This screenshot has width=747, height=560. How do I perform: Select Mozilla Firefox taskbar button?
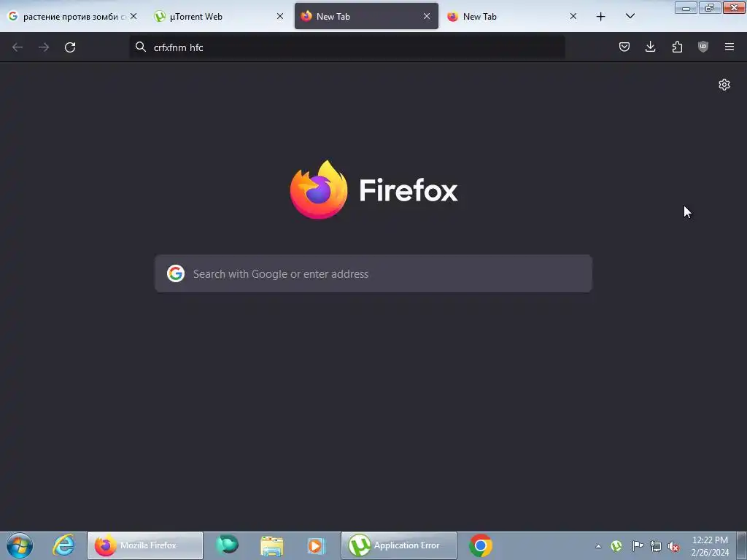tap(145, 545)
